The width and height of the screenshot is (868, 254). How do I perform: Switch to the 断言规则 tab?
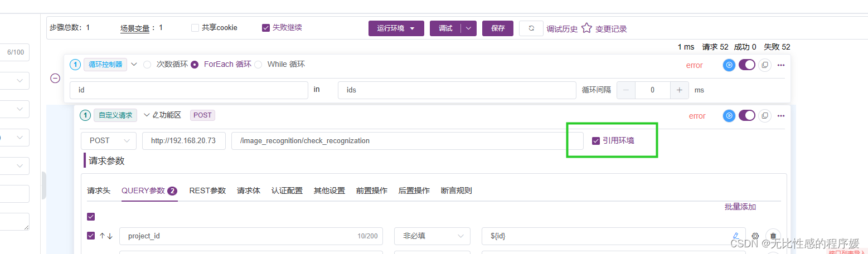click(x=457, y=190)
